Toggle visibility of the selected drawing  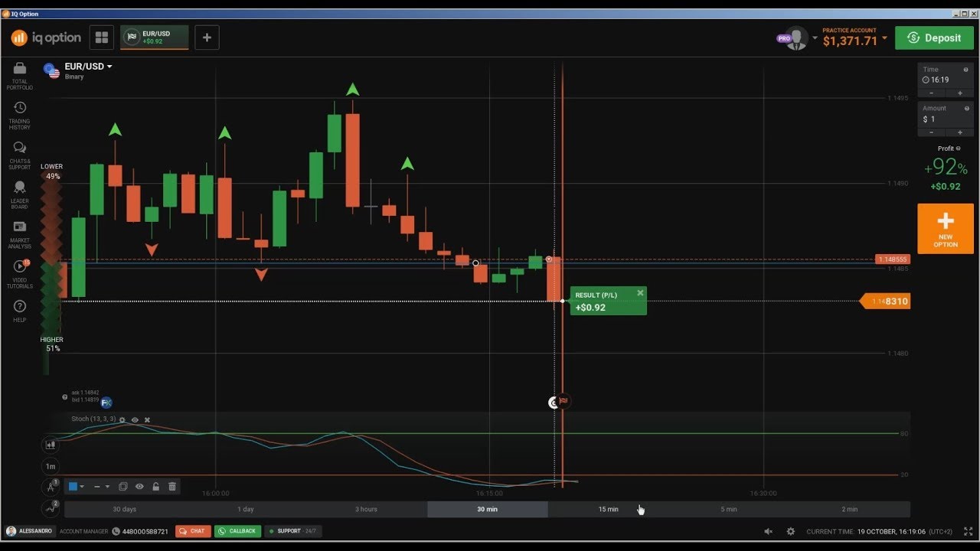click(x=139, y=486)
